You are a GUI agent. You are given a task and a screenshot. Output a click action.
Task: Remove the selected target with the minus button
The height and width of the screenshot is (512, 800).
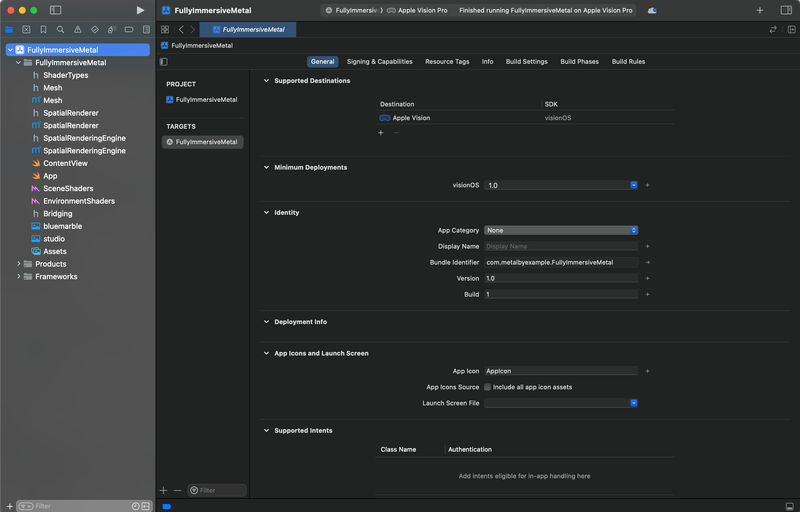pos(178,491)
